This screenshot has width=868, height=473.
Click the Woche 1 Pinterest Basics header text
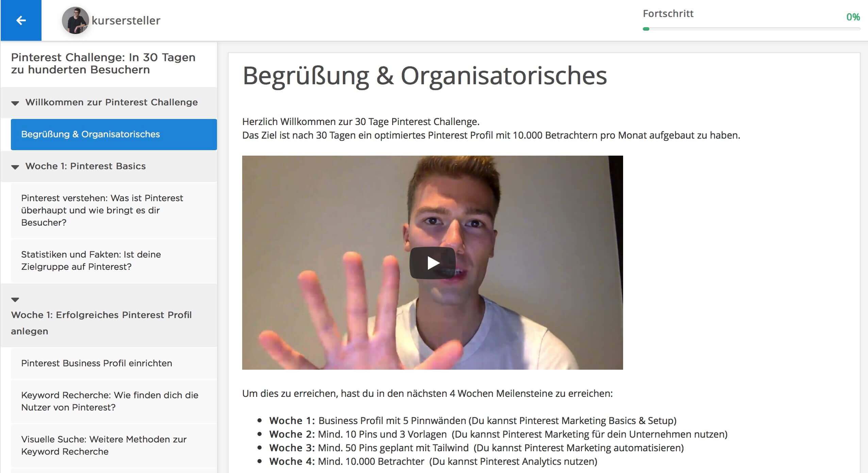tap(85, 166)
